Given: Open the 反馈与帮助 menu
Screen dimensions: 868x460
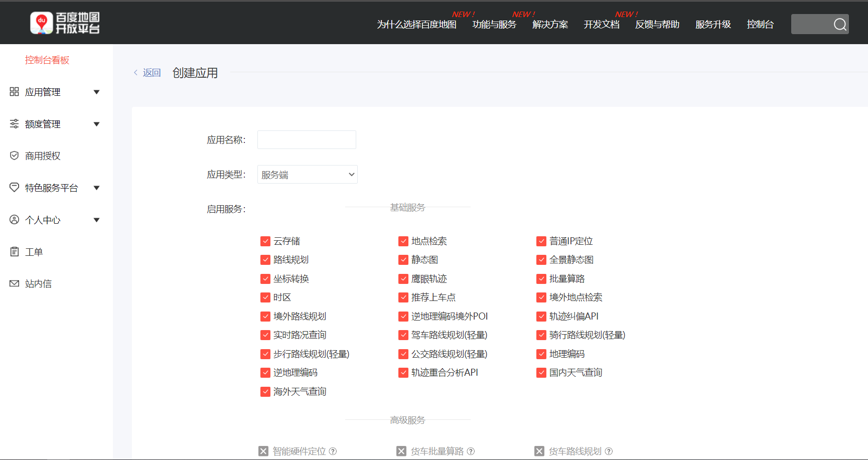Looking at the screenshot, I should coord(657,24).
